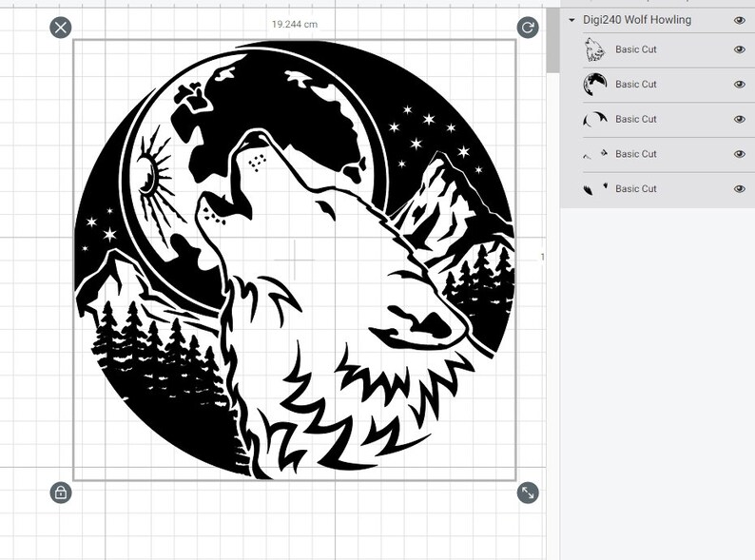This screenshot has height=560, width=755.
Task: Select Basic Cut label of the fourth layer
Action: pyautogui.click(x=635, y=154)
